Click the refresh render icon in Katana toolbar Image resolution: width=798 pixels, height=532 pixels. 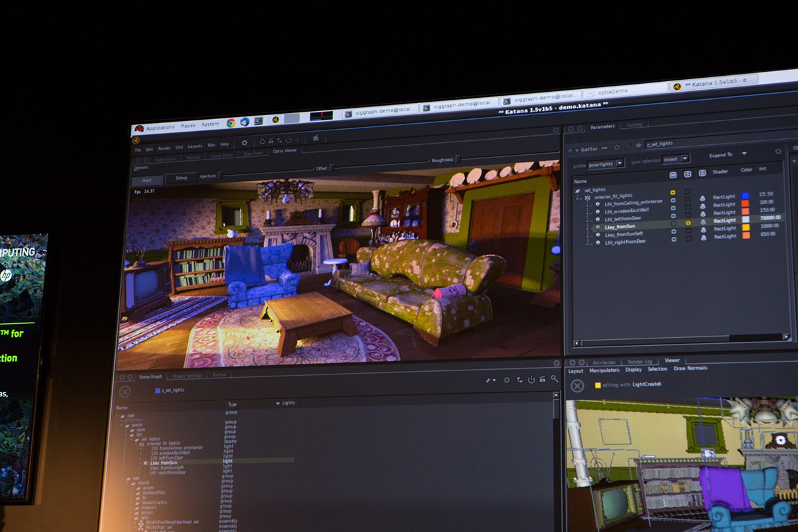[x=262, y=142]
